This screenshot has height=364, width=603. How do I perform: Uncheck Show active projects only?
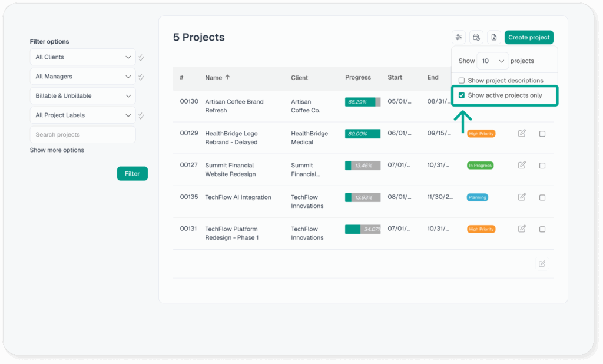(x=462, y=95)
